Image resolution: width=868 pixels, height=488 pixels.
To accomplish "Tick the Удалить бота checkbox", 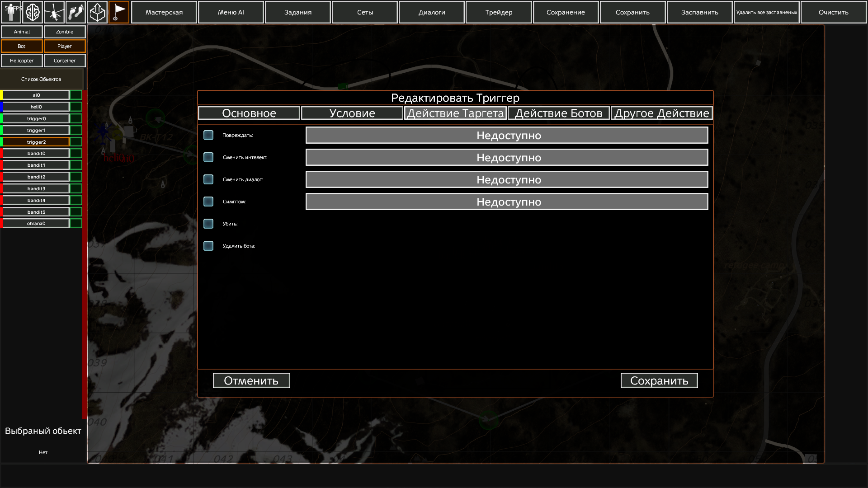I will [208, 246].
